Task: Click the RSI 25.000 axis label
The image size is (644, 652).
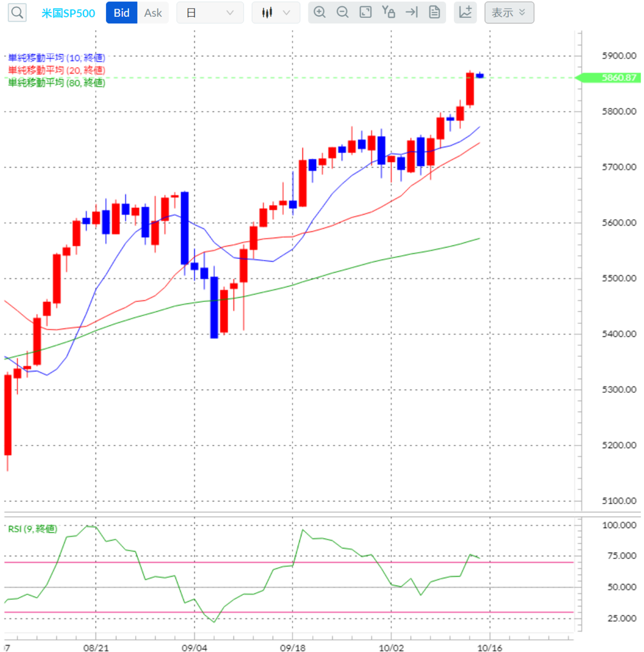Action: [x=622, y=618]
